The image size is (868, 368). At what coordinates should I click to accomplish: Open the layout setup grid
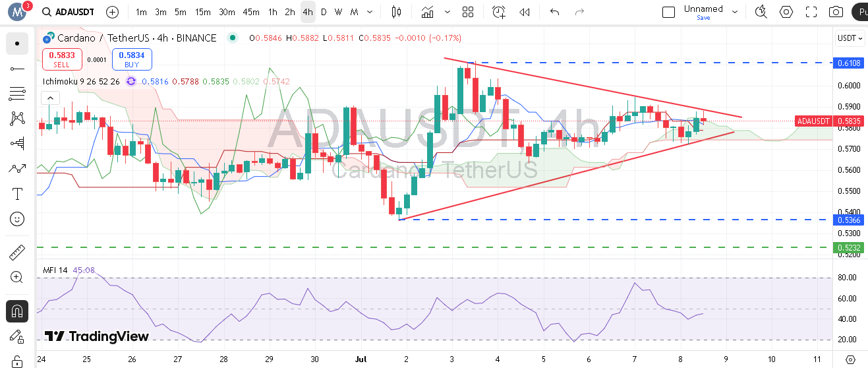pyautogui.click(x=468, y=12)
